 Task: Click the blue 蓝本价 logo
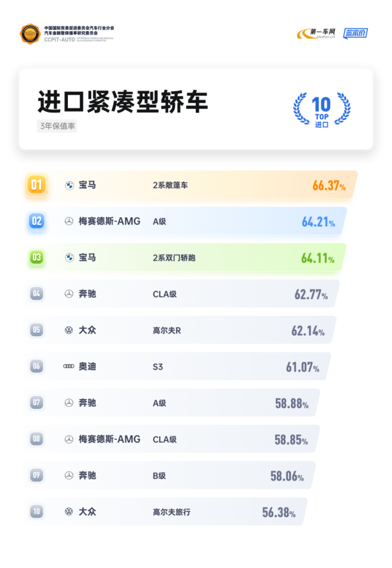click(x=355, y=33)
